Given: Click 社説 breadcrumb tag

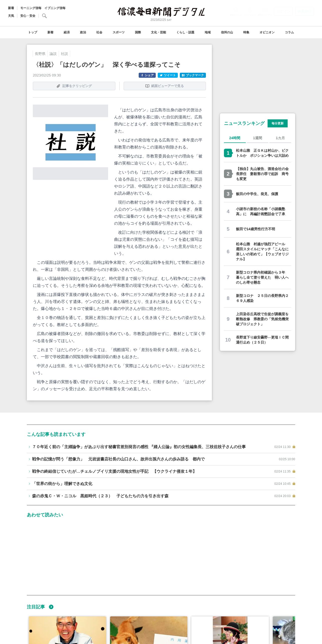Looking at the screenshot, I should (64, 54).
